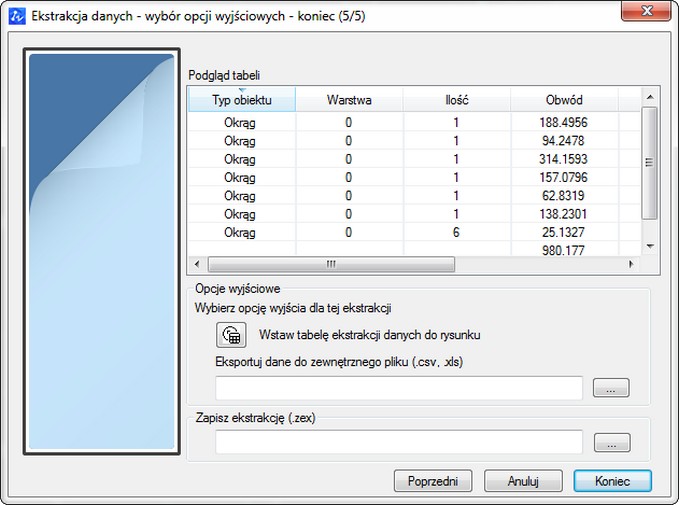Click the horizontal scrollbar left arrow
679x505 pixels.
pyautogui.click(x=197, y=264)
